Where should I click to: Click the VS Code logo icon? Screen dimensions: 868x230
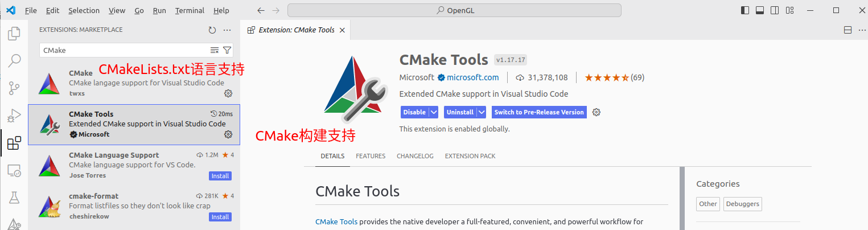(x=10, y=10)
